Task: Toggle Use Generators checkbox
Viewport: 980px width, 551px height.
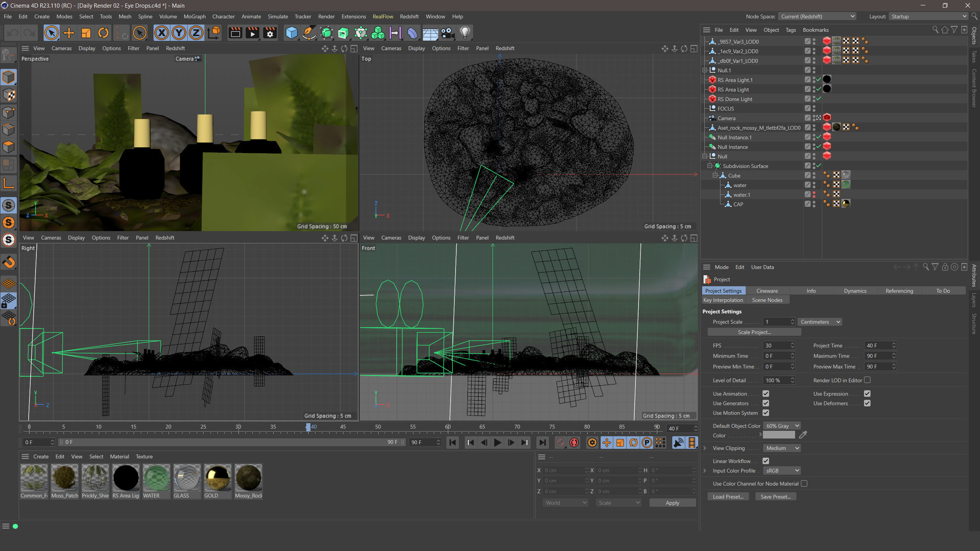Action: pos(766,403)
